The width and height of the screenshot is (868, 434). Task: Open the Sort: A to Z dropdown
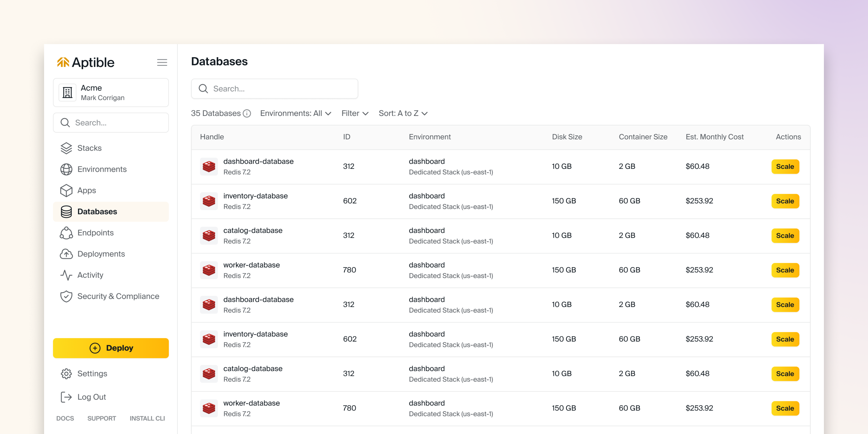tap(403, 114)
